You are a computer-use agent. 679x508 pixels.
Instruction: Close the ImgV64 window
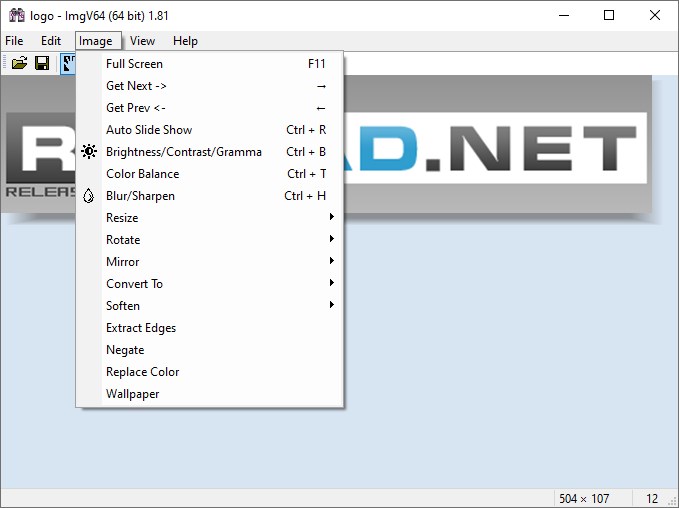655,16
